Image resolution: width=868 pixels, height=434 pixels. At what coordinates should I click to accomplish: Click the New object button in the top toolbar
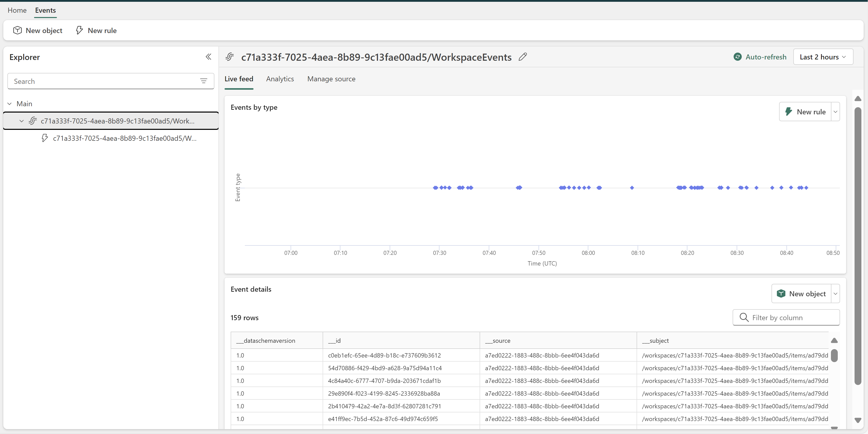pyautogui.click(x=38, y=30)
